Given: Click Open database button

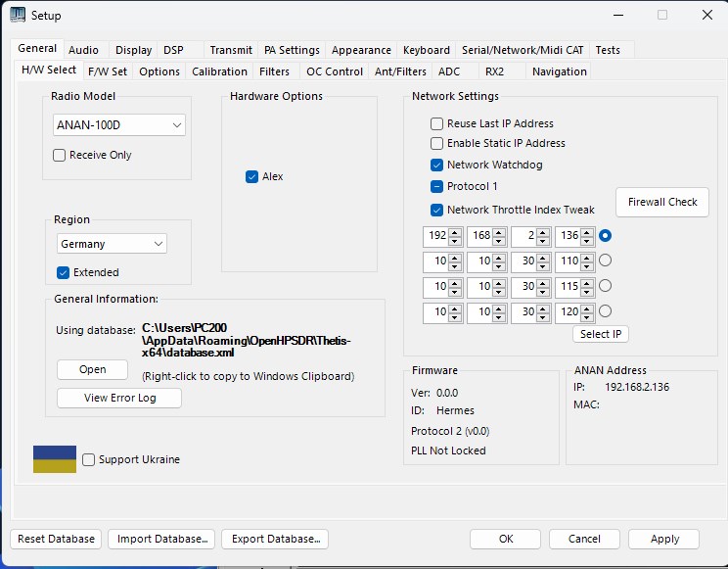Looking at the screenshot, I should point(92,369).
